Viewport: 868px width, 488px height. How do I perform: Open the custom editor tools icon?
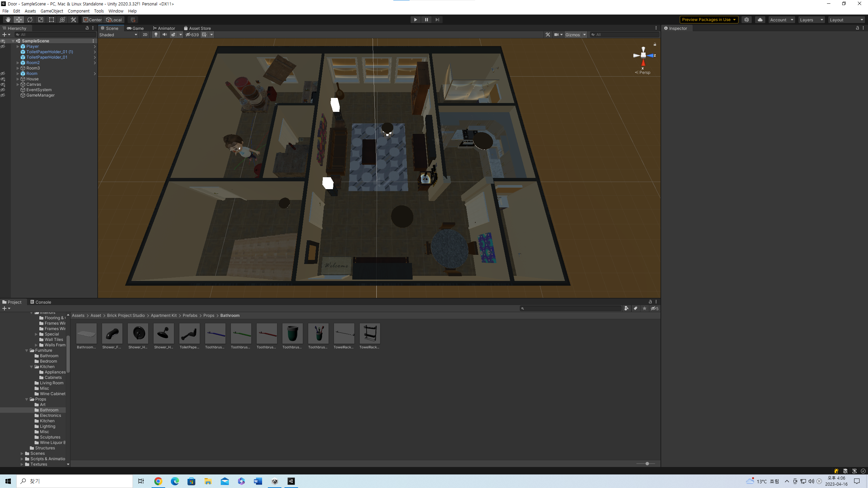click(x=73, y=20)
